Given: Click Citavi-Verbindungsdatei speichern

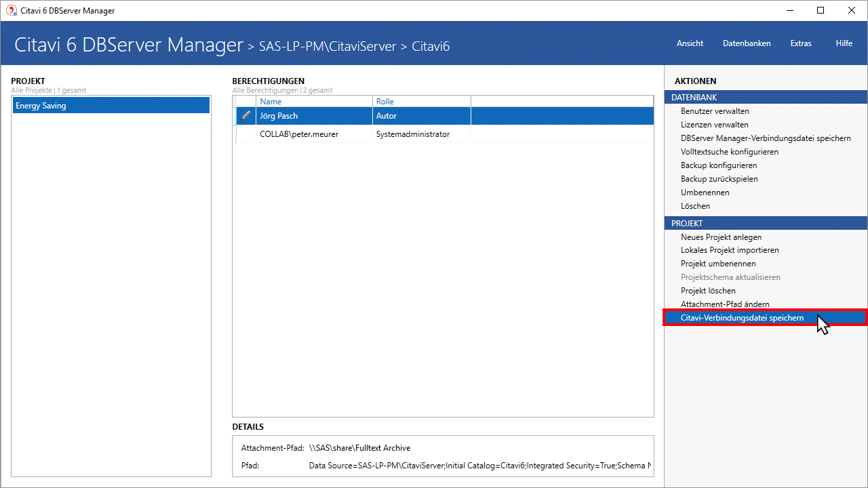Looking at the screenshot, I should coord(765,318).
